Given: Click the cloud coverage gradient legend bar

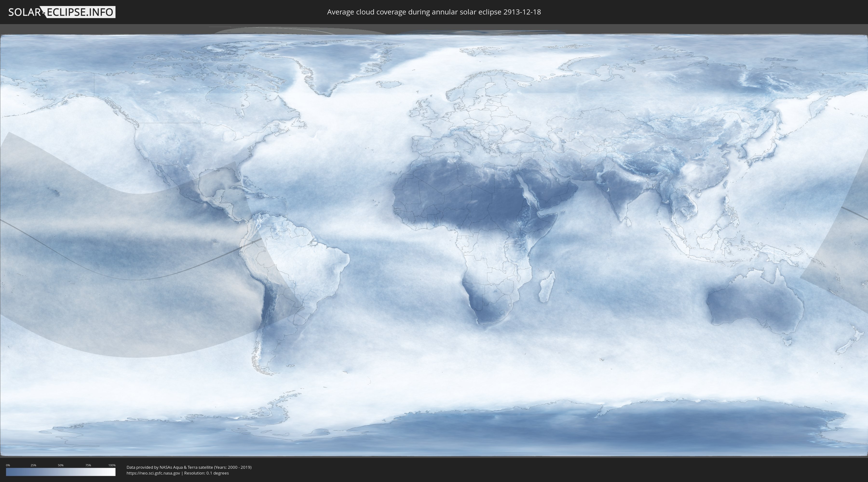Looking at the screenshot, I should pos(61,472).
